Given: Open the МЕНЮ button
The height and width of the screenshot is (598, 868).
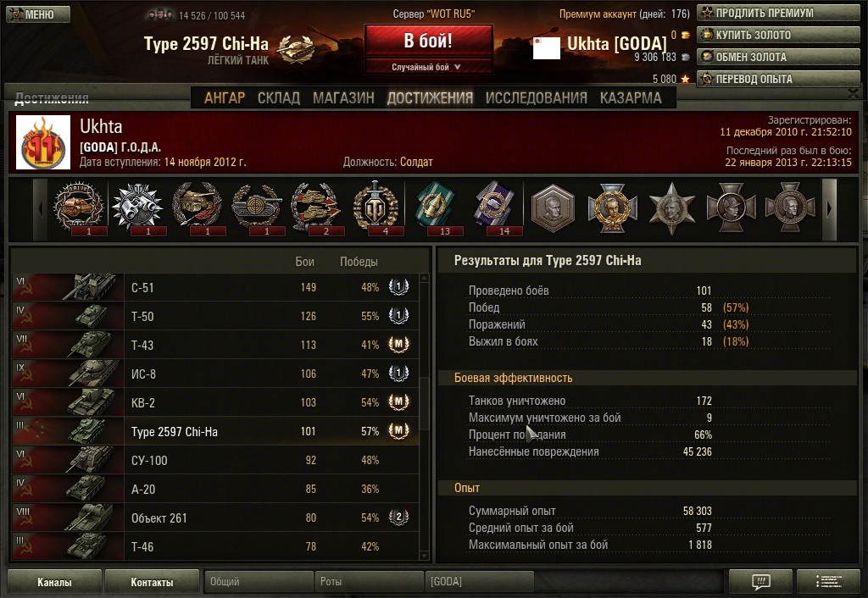Looking at the screenshot, I should tap(37, 14).
